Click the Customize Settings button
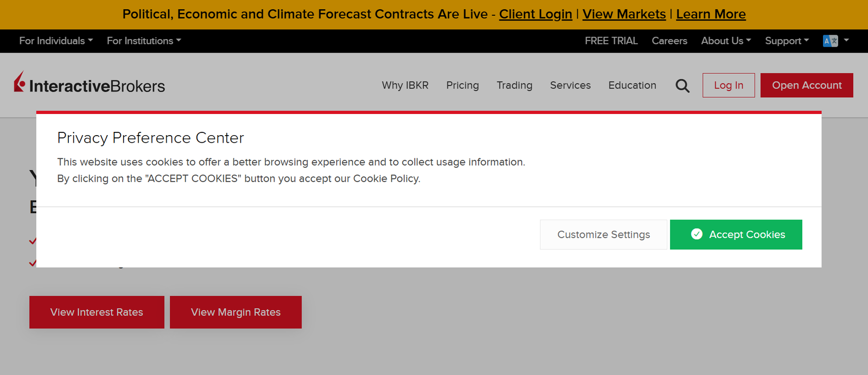The height and width of the screenshot is (375, 868). tap(603, 234)
